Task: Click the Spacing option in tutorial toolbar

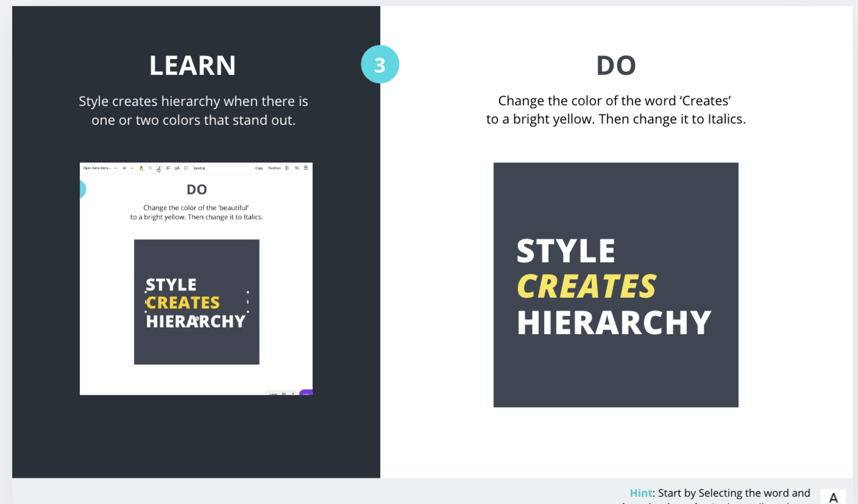Action: [199, 168]
